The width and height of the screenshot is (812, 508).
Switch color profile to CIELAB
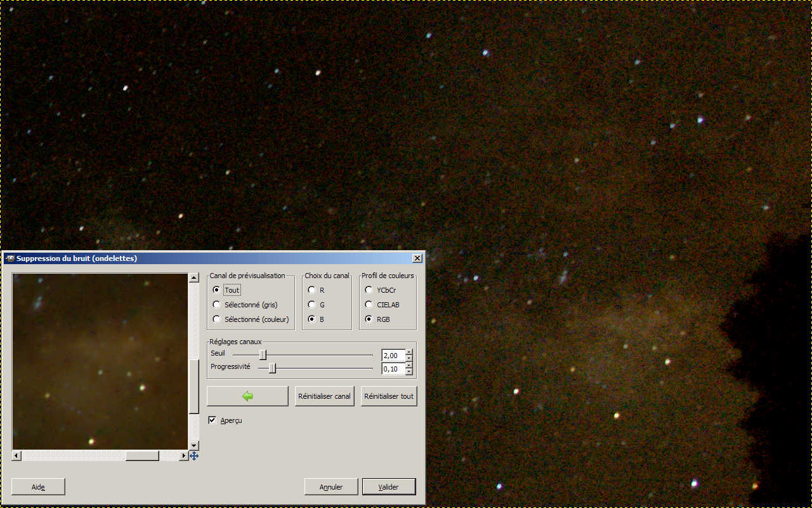click(369, 305)
